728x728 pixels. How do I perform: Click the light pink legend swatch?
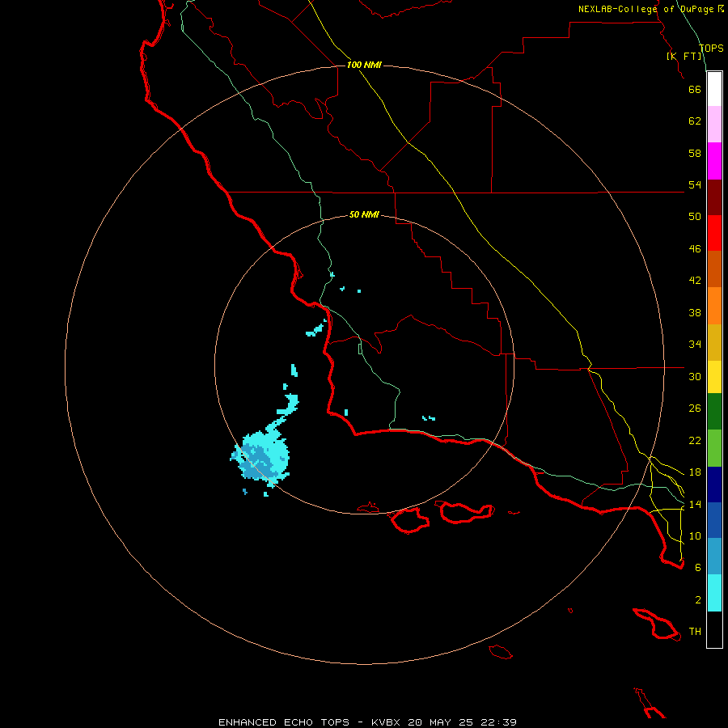(x=714, y=124)
